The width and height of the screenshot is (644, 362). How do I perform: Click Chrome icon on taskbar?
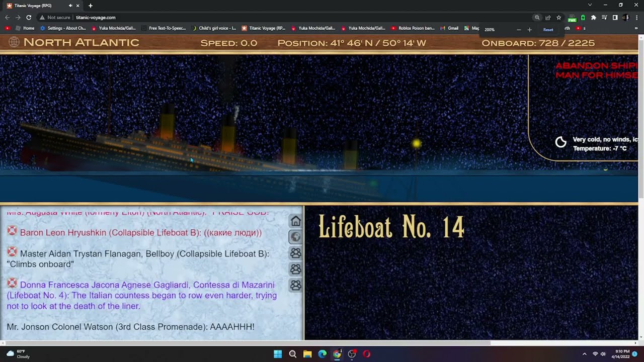[x=337, y=354]
